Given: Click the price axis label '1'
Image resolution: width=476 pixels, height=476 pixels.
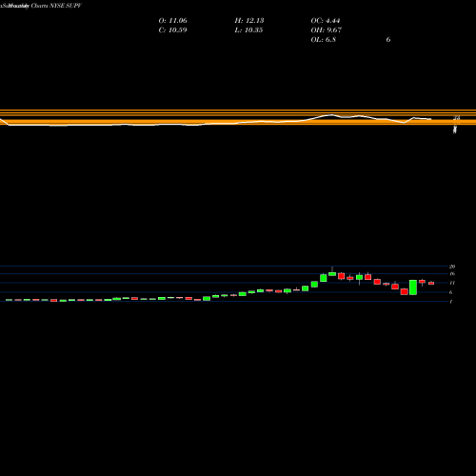Looking at the screenshot, I should pyautogui.click(x=451, y=302).
